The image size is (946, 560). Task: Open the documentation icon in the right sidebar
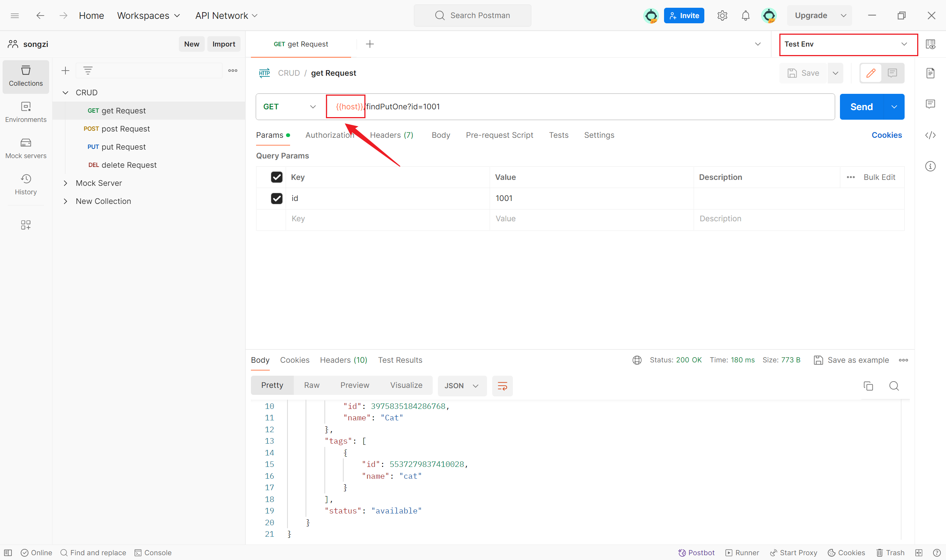point(930,73)
